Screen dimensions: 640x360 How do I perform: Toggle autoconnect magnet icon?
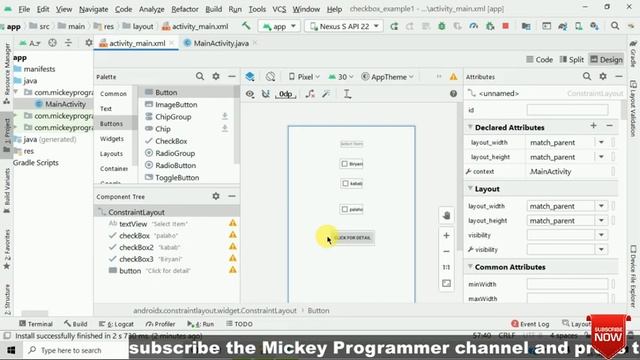266,94
